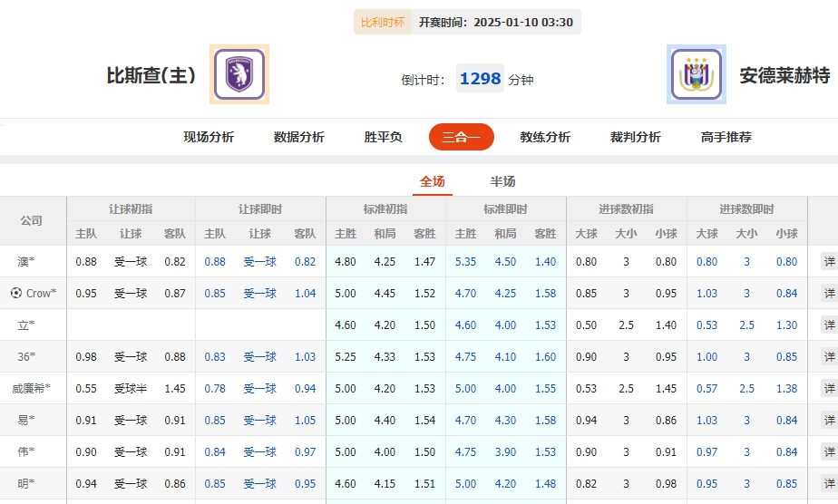View the 高手推荐 tab
Image resolution: width=838 pixels, height=504 pixels.
pos(726,137)
